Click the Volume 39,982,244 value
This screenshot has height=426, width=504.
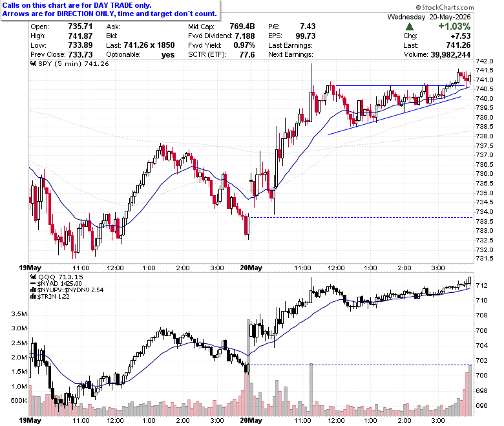tap(450, 55)
